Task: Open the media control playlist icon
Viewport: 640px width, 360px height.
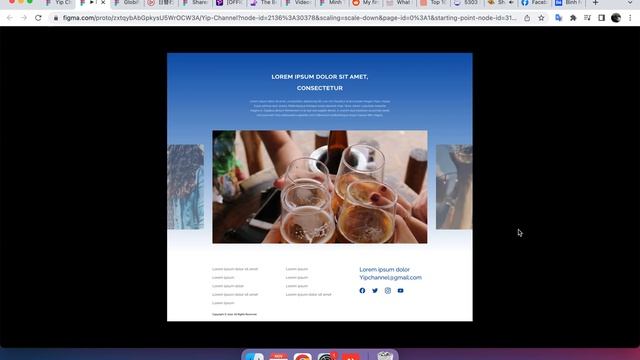Action: (587, 18)
